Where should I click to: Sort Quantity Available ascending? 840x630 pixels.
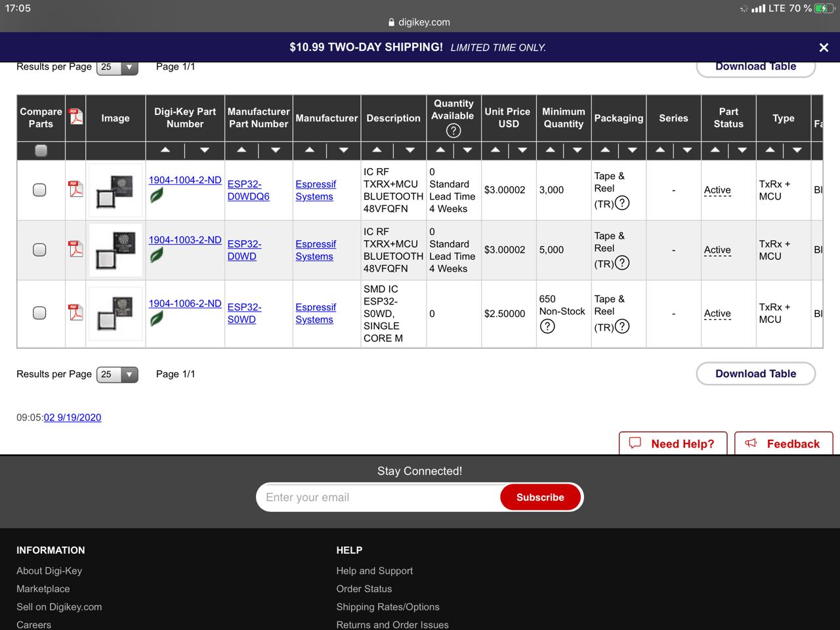coord(440,150)
